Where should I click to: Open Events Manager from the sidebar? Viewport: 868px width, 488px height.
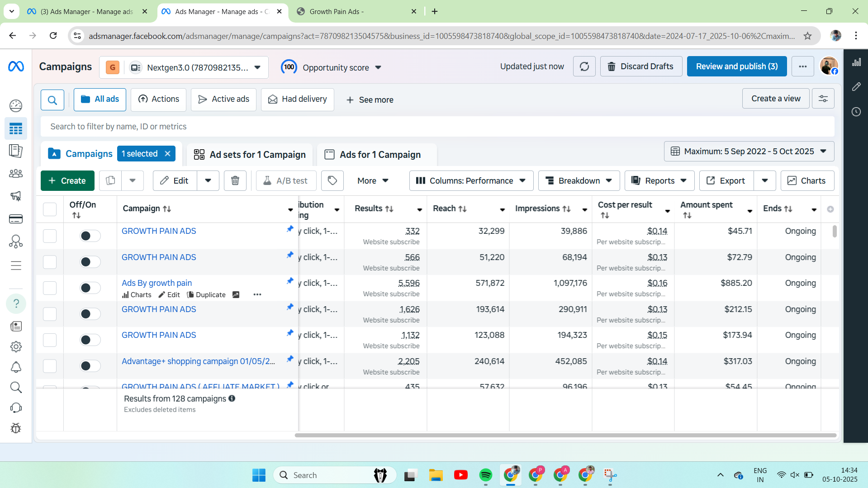16,241
